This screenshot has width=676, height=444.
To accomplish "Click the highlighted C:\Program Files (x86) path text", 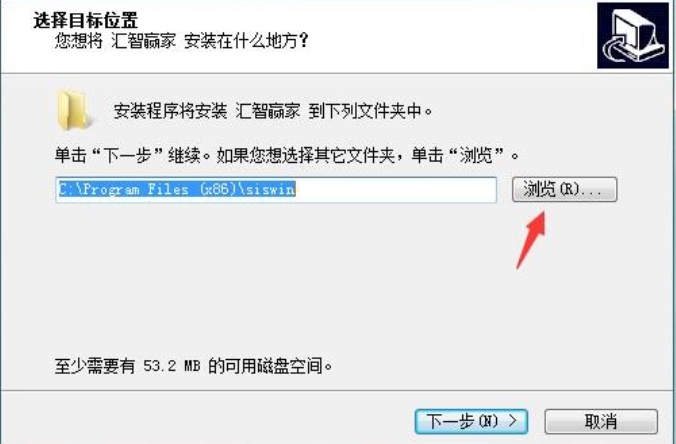I will click(x=147, y=189).
